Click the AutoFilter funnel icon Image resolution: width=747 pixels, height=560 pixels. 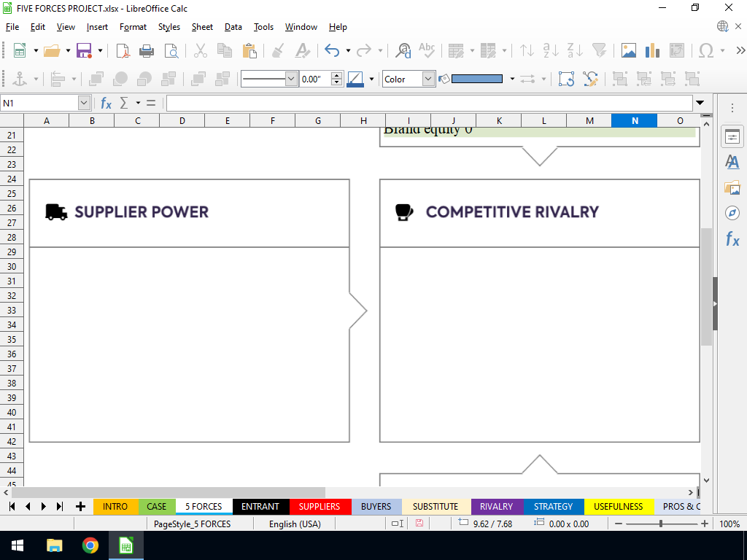tap(599, 50)
